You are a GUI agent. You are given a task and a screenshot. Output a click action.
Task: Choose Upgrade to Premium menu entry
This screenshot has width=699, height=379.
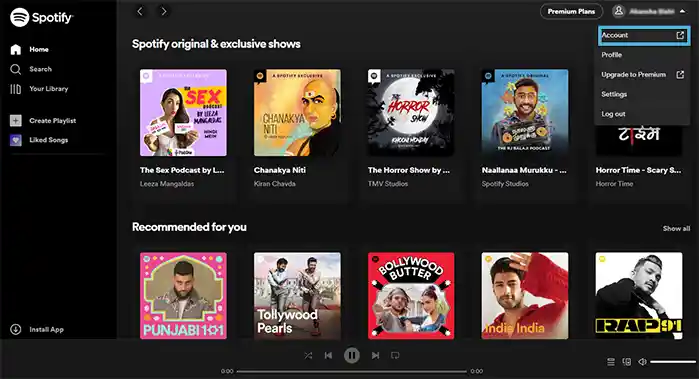pyautogui.click(x=642, y=75)
